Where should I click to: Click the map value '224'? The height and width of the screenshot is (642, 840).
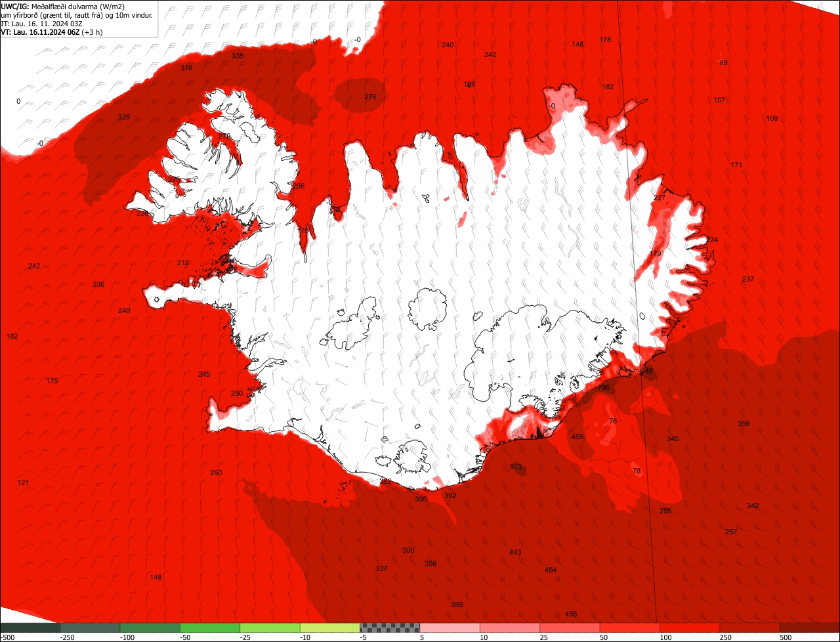712,240
